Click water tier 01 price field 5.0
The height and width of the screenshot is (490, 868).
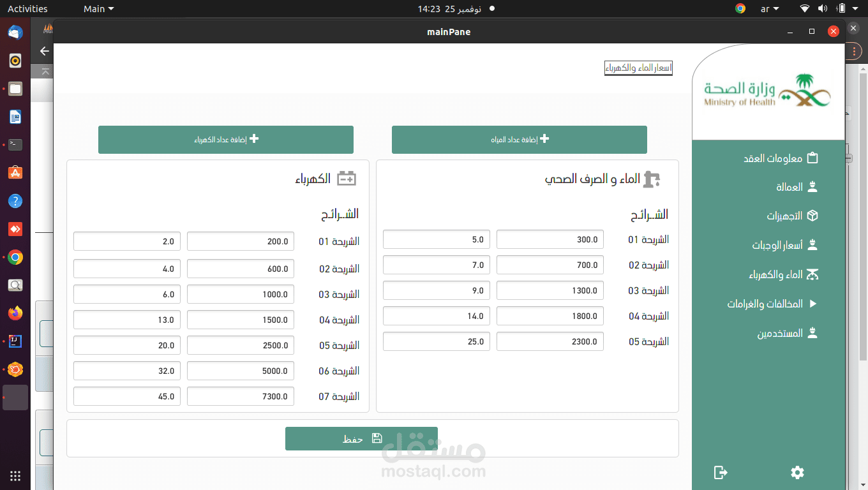point(437,240)
